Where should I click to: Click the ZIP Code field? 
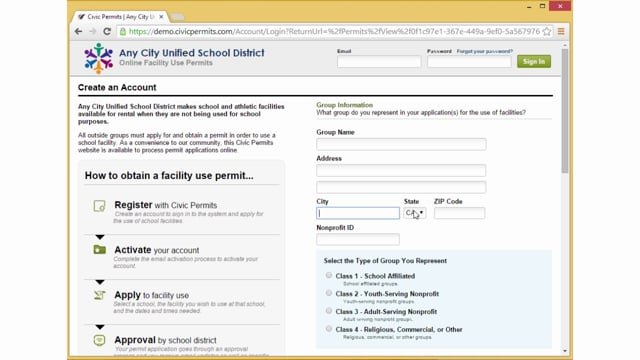tap(459, 213)
